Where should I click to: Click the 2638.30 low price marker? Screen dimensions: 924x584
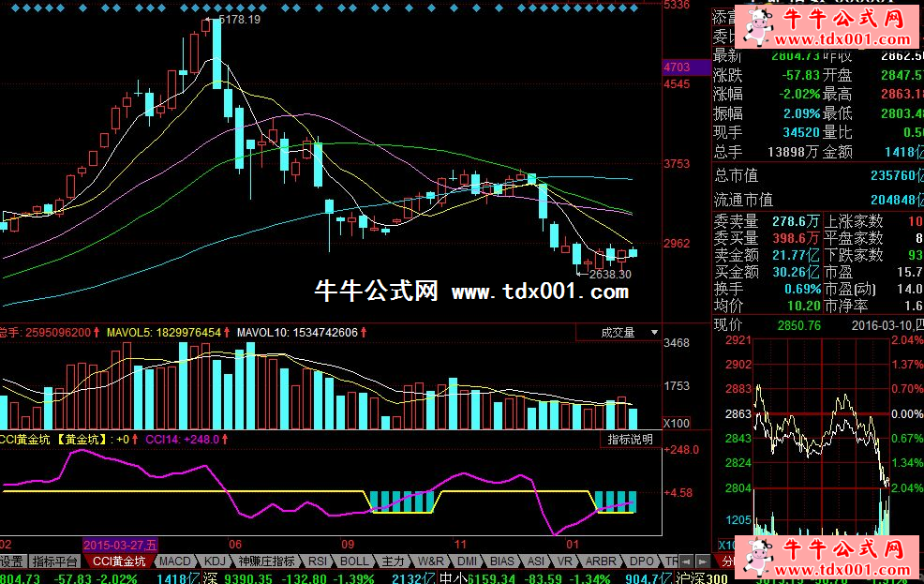(x=609, y=274)
